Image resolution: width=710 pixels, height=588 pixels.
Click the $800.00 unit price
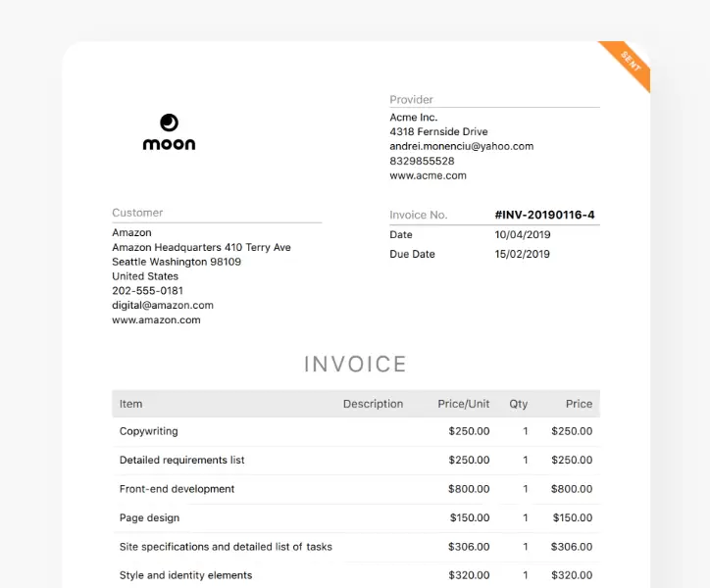tap(469, 489)
